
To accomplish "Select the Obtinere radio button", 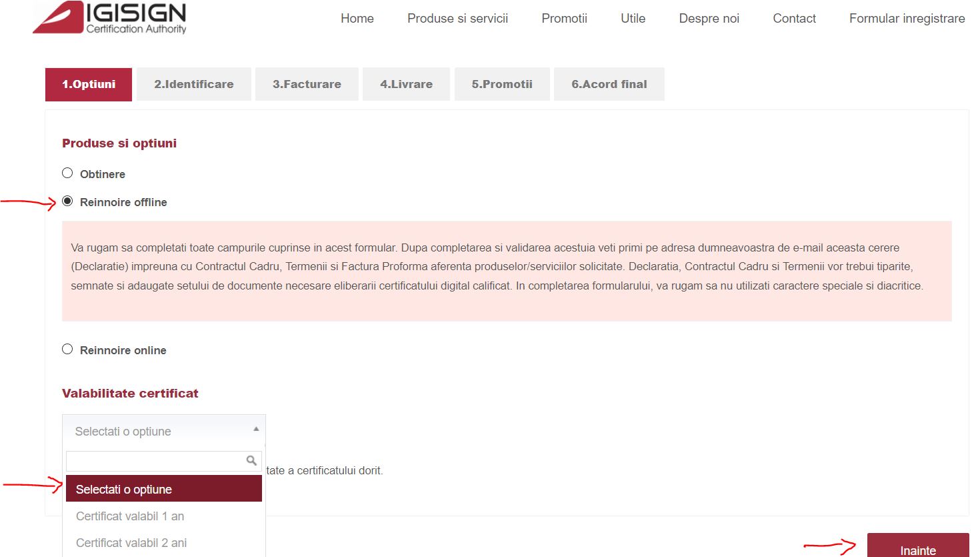I will [x=67, y=173].
